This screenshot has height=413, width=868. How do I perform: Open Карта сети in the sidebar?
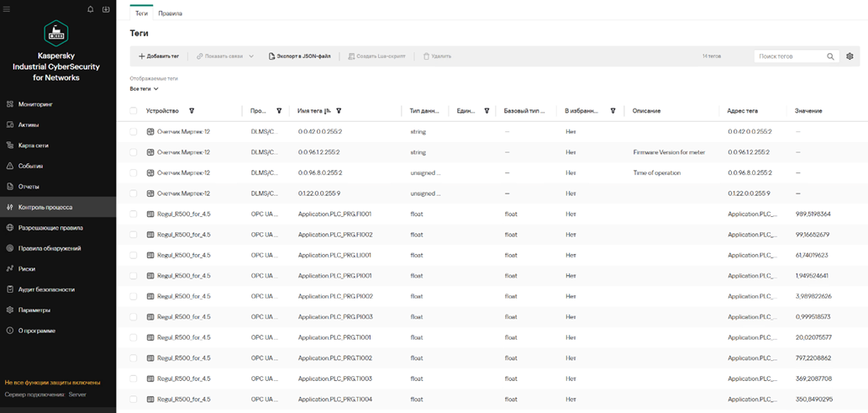[x=34, y=146]
